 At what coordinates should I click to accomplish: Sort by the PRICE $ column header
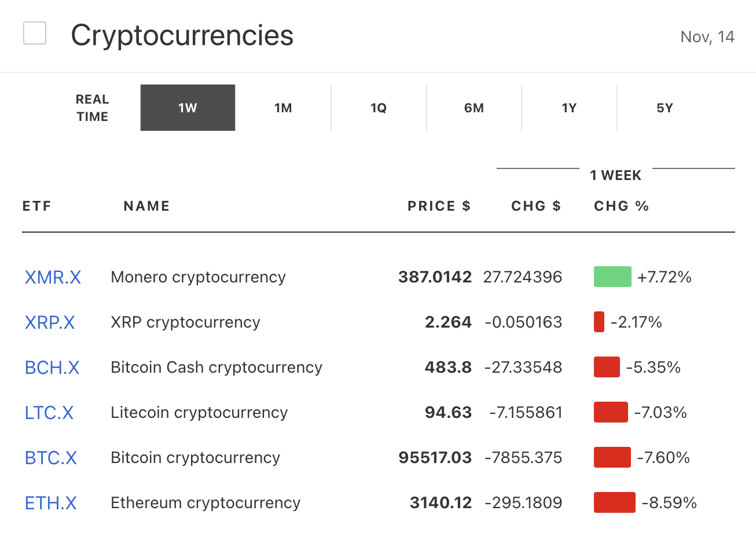click(439, 206)
